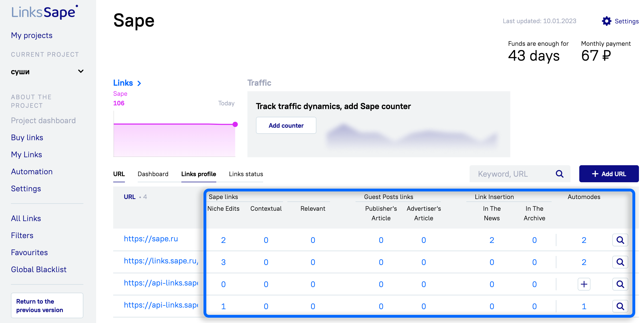This screenshot has height=323, width=644.
Task: Open Favourites in sidebar
Action: [29, 252]
